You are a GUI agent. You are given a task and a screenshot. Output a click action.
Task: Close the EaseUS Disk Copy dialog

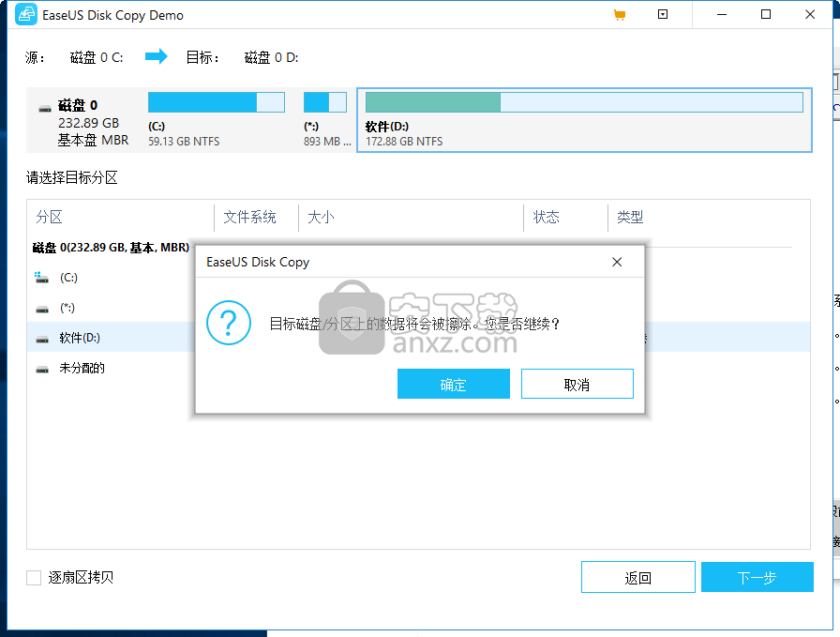pos(617,262)
